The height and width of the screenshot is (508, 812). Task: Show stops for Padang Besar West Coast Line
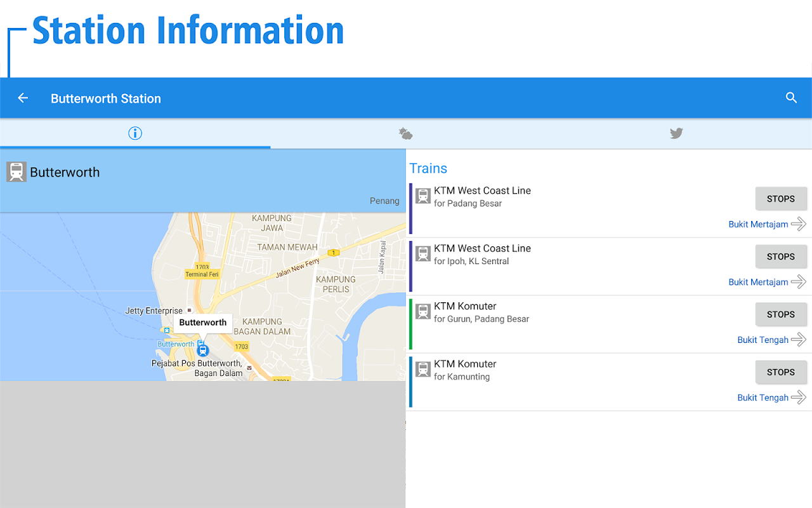tap(781, 199)
